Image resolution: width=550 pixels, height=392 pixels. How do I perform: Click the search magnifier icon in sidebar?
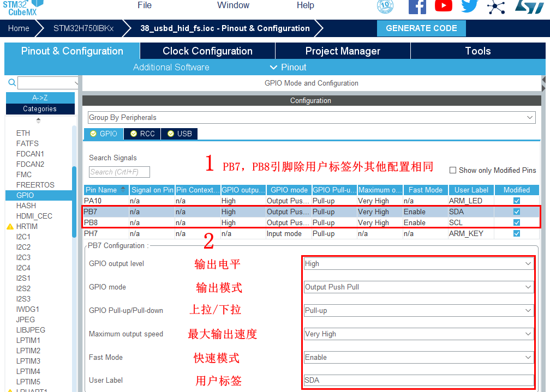coord(12,83)
